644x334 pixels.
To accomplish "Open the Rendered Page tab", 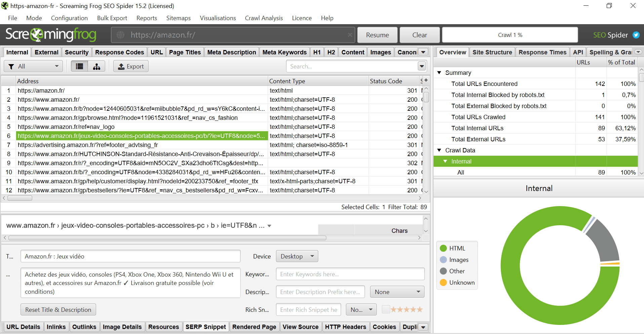I will coord(254,327).
